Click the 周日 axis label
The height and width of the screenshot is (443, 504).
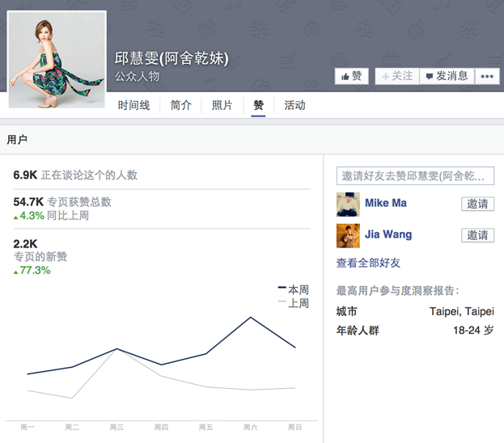294,428
